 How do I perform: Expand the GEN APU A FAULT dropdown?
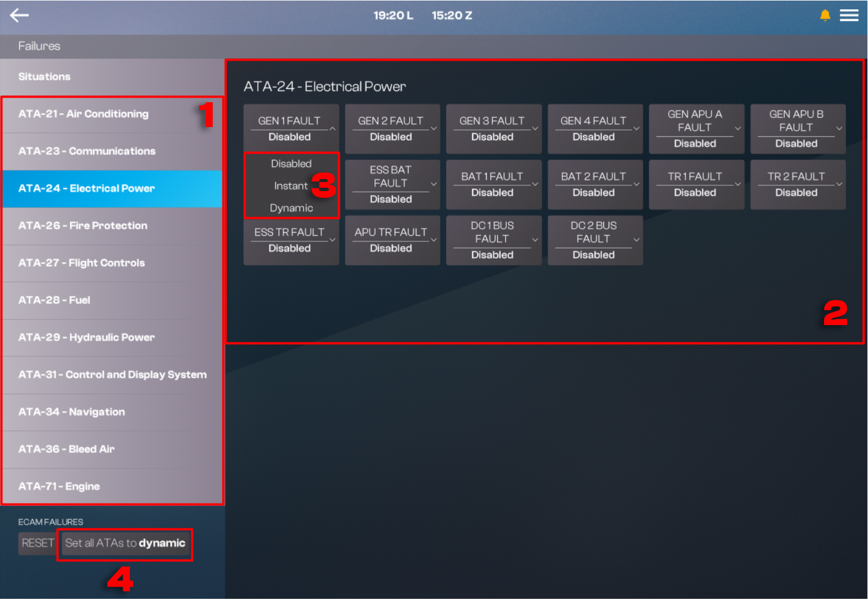coord(696,129)
